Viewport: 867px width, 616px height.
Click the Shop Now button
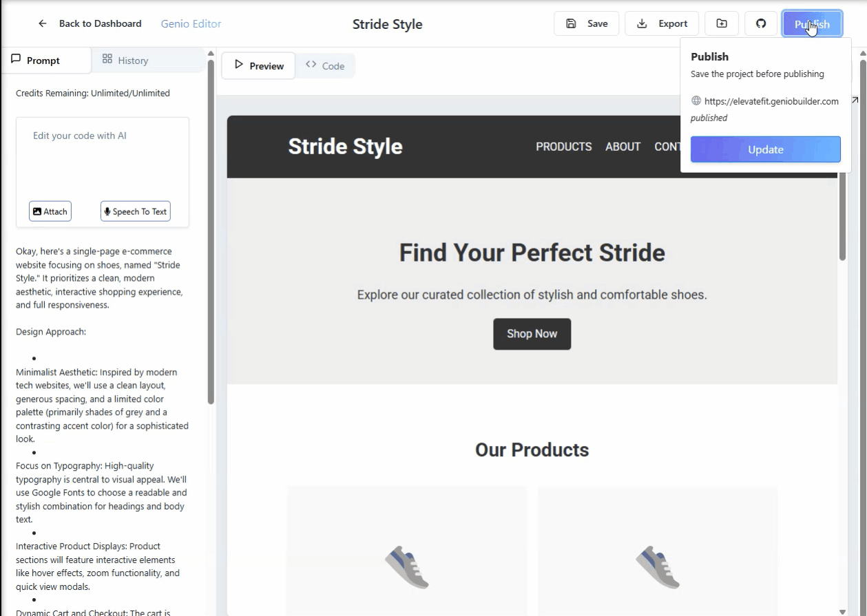coord(532,334)
